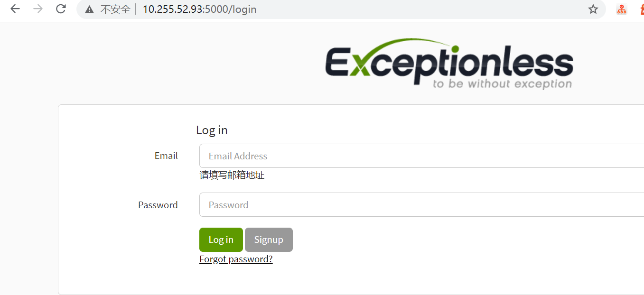Click the 'to be without exception' tagline

[x=502, y=84]
